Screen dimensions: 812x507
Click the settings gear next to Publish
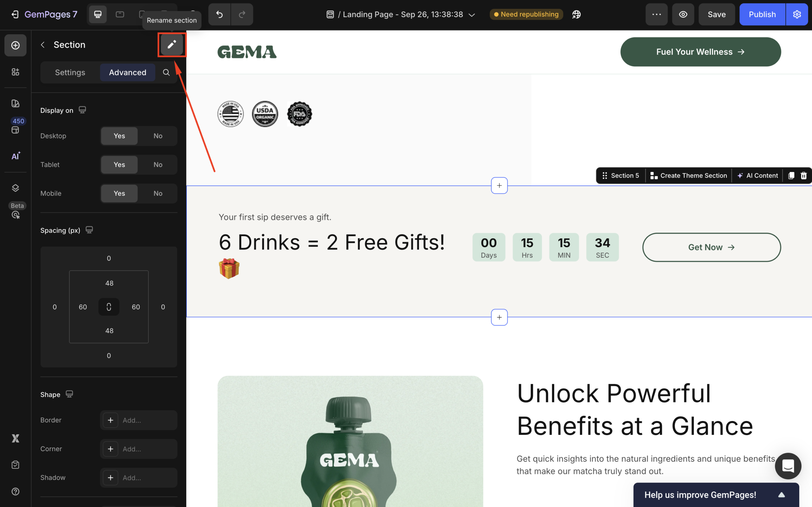click(x=796, y=14)
